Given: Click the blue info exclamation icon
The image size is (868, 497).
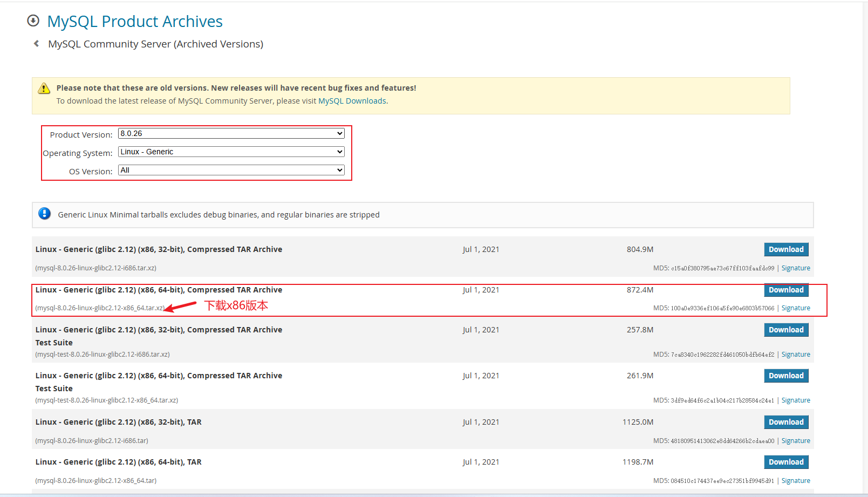Looking at the screenshot, I should point(45,214).
